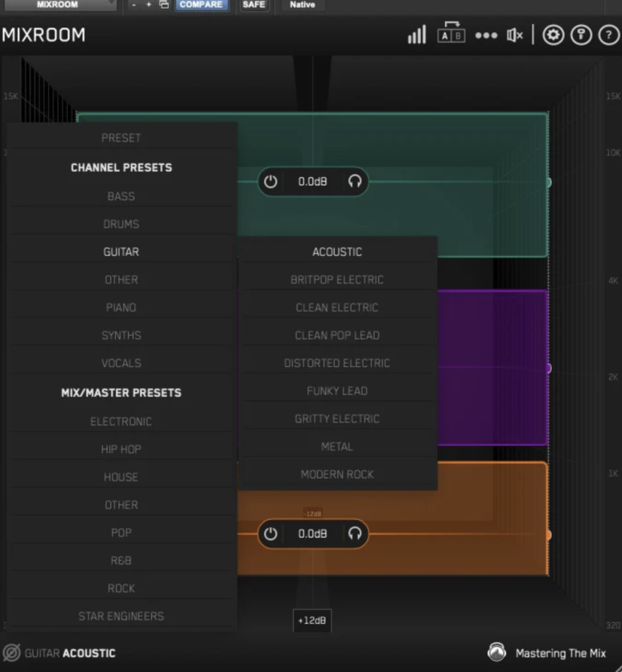Solo the green band with headphones icon
Viewport: 622px width, 672px height.
tap(355, 181)
